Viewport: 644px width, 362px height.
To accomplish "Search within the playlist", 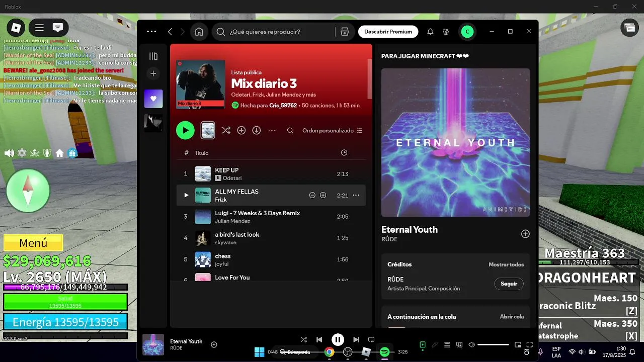I will point(290,131).
